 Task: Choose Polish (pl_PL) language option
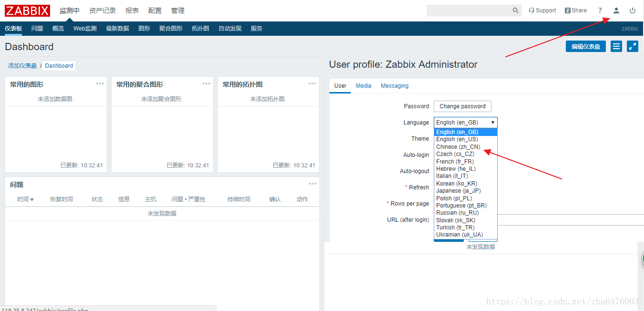[x=465, y=198]
